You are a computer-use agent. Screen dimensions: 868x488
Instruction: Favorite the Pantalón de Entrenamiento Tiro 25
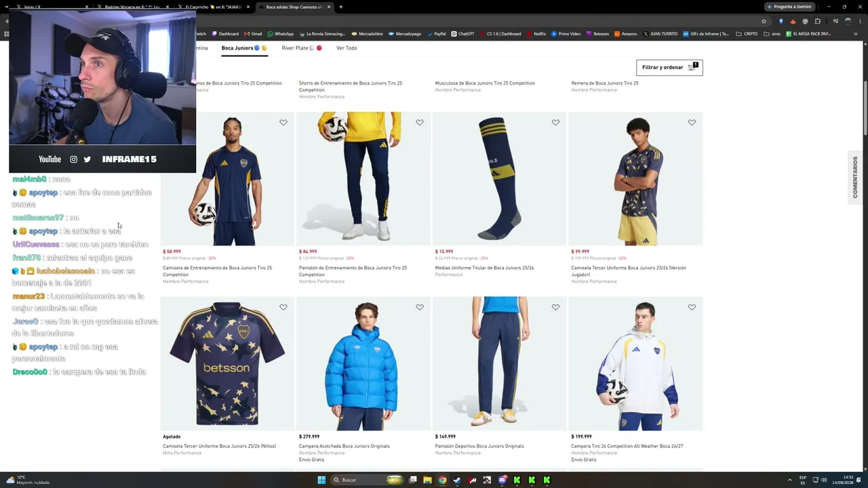pyautogui.click(x=420, y=123)
